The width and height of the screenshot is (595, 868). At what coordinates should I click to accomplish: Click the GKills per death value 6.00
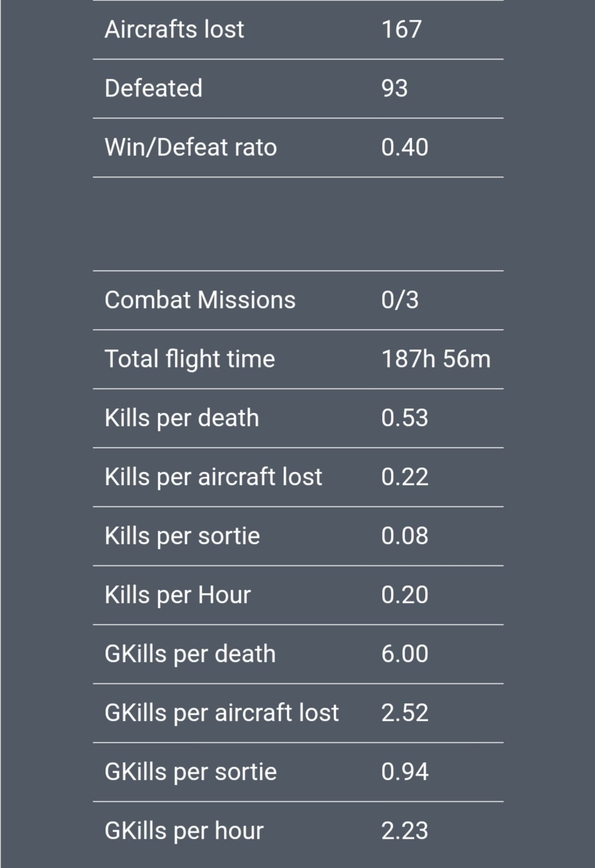405,654
